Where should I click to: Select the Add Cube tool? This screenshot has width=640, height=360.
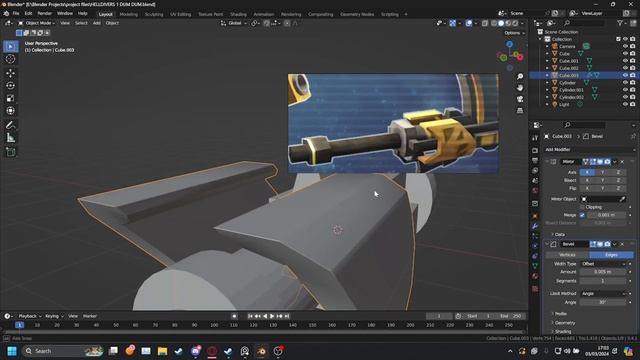click(11, 152)
